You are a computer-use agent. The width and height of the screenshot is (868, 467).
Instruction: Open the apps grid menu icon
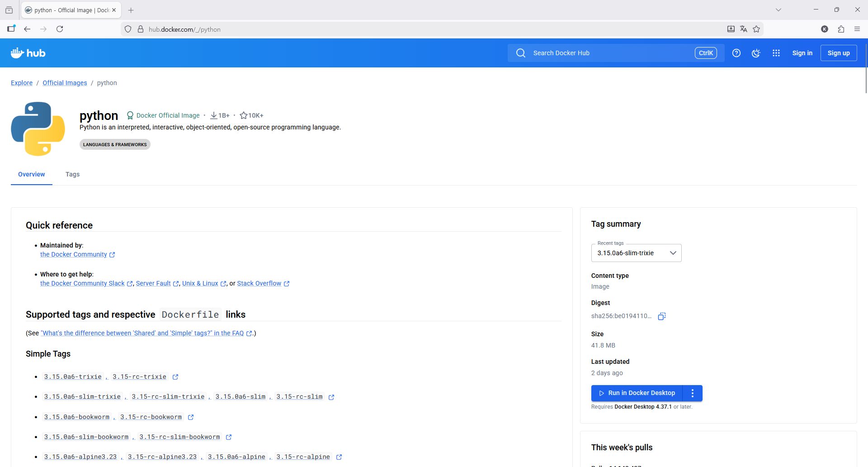pyautogui.click(x=776, y=53)
